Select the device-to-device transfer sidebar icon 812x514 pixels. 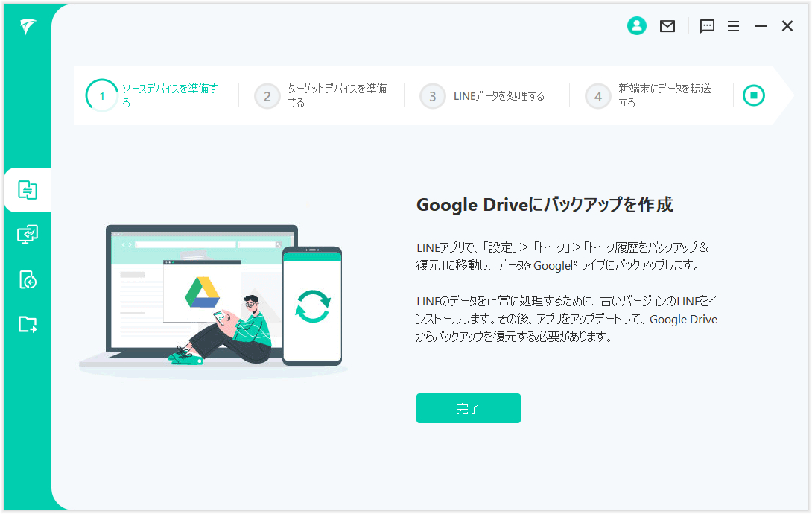click(28, 190)
